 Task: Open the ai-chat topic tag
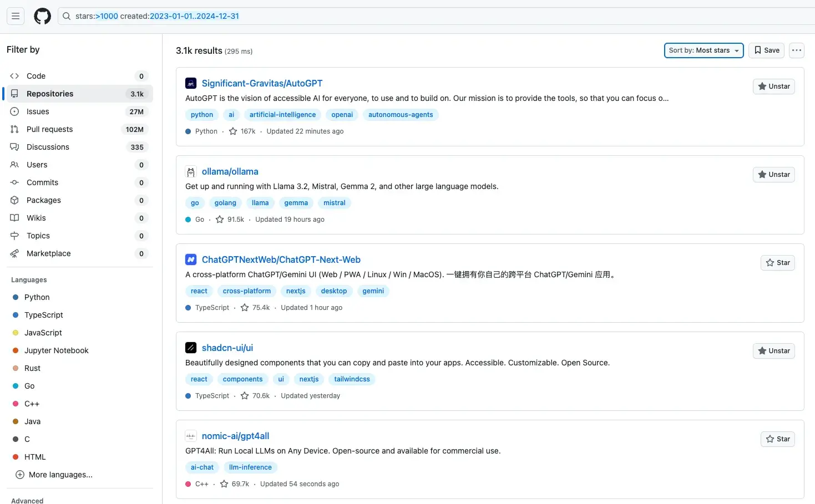point(202,467)
